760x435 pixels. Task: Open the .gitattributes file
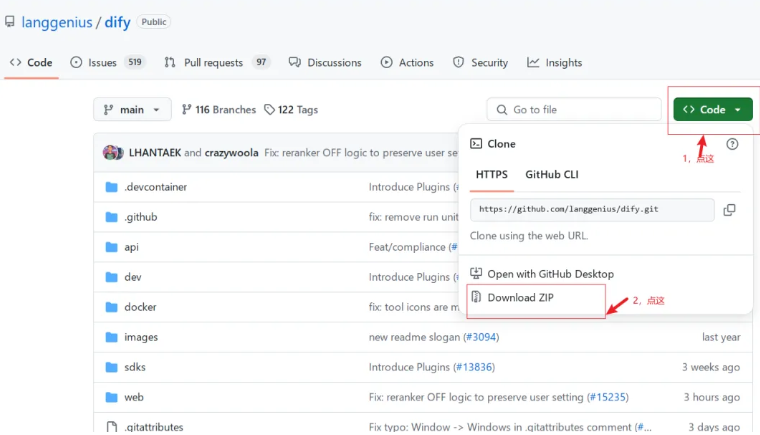coord(154,427)
